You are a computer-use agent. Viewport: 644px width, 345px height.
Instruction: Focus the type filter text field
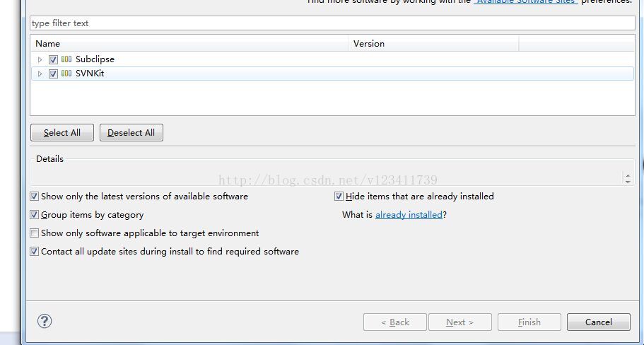(333, 23)
